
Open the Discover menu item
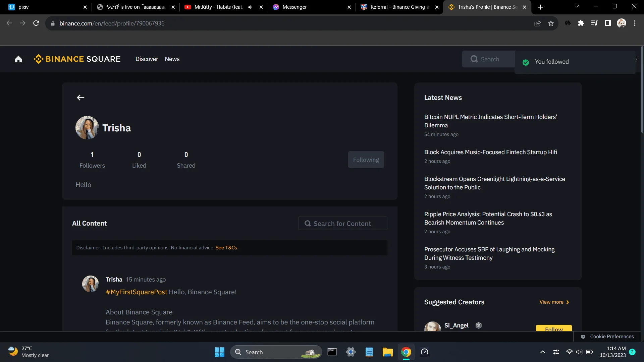(x=147, y=59)
